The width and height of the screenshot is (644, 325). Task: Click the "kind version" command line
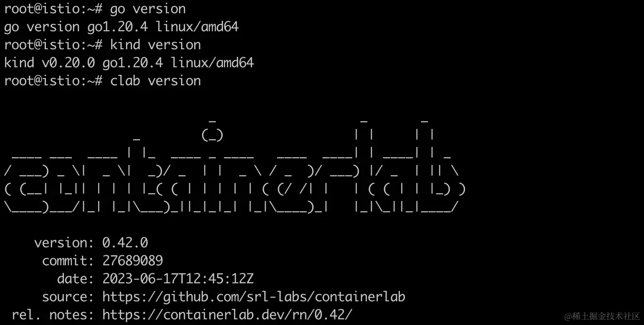pos(103,45)
